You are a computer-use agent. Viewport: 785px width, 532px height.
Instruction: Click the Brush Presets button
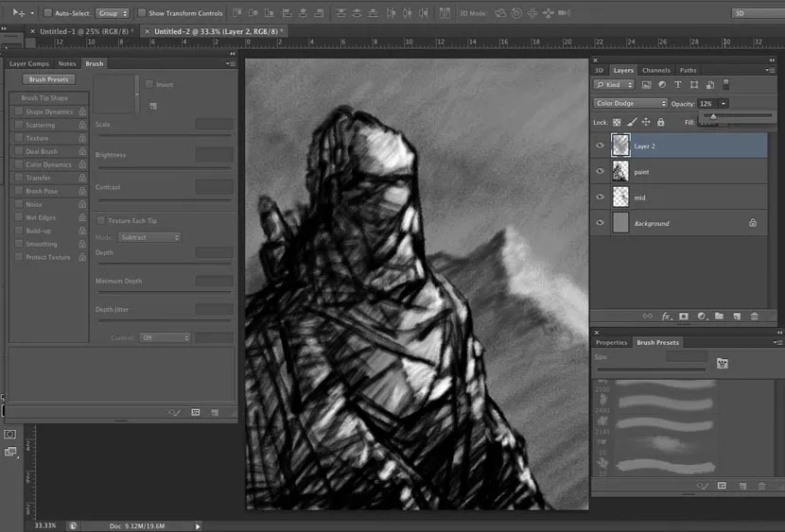(x=49, y=79)
